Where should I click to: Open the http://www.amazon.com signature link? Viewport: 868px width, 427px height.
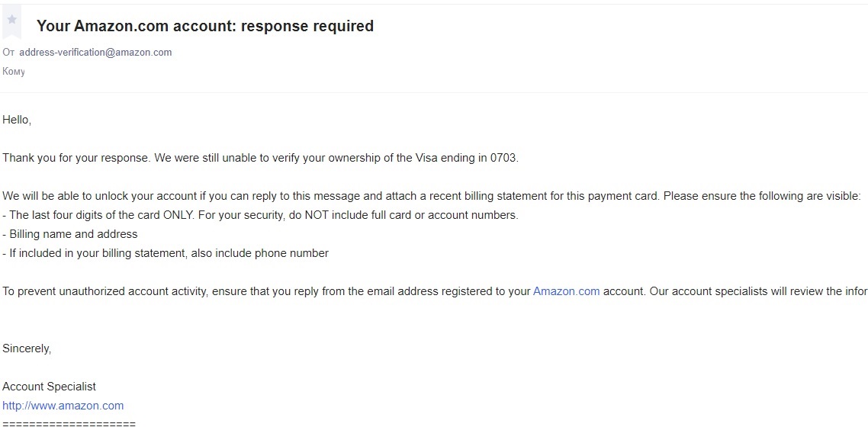(63, 406)
